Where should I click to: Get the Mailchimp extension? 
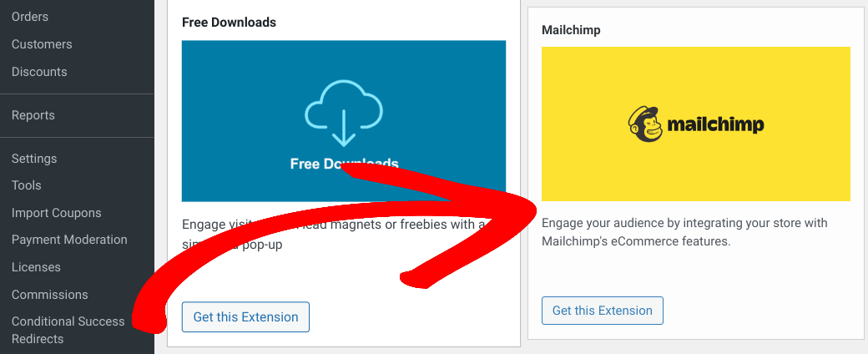point(603,311)
